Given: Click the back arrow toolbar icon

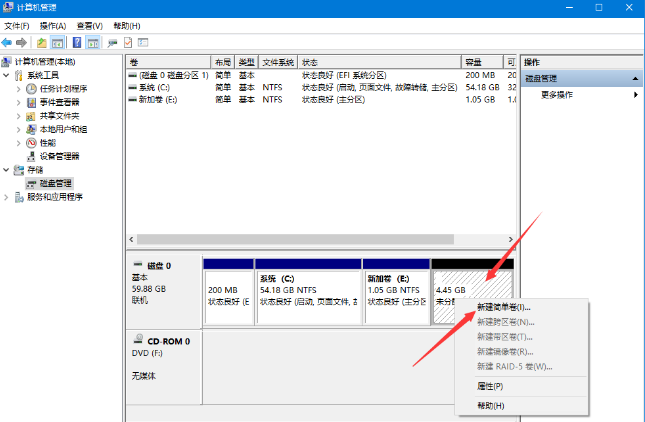Looking at the screenshot, I should (x=8, y=43).
